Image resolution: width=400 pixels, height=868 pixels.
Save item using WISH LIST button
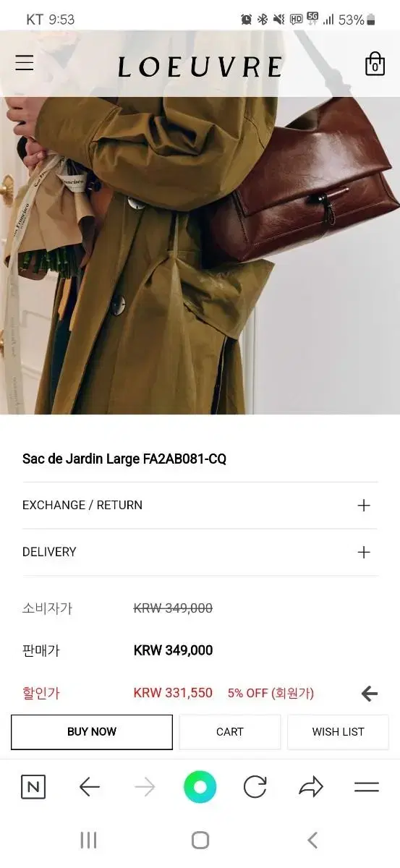(338, 732)
